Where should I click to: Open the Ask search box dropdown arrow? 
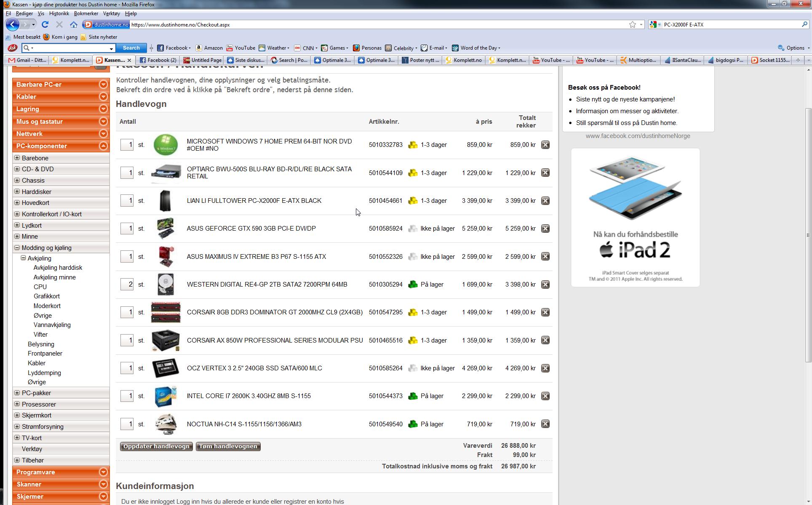111,48
